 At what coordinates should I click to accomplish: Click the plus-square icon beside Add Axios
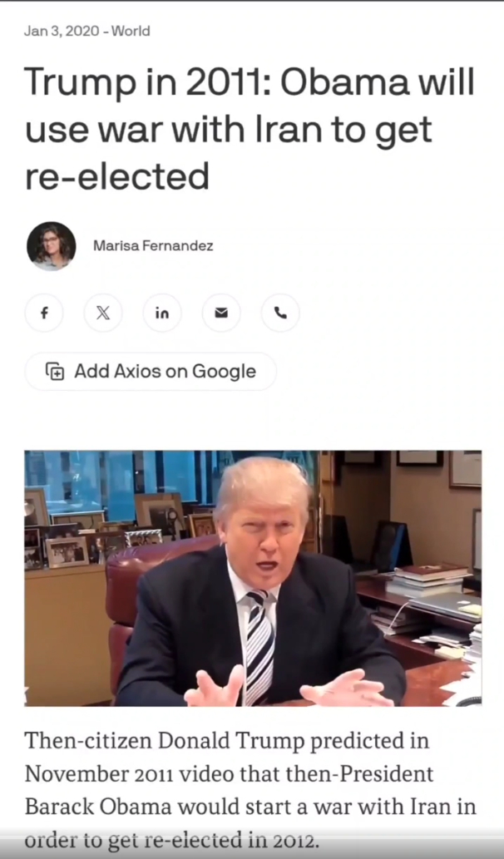coord(55,372)
